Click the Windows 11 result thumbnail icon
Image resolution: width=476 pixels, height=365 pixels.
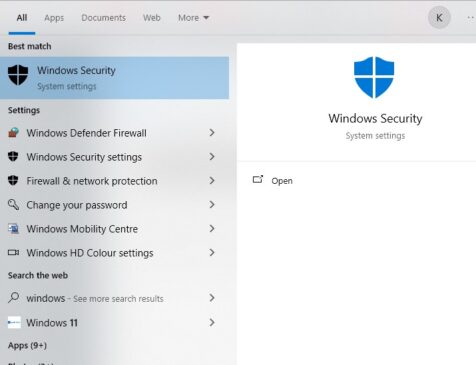pos(14,322)
